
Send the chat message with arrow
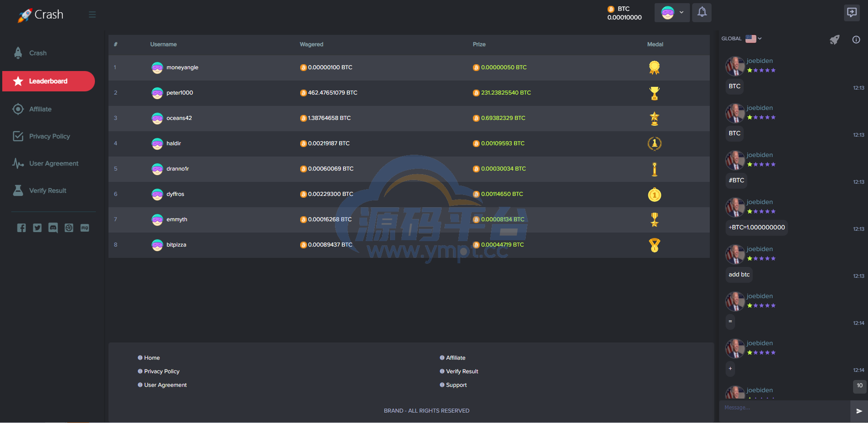pyautogui.click(x=859, y=411)
